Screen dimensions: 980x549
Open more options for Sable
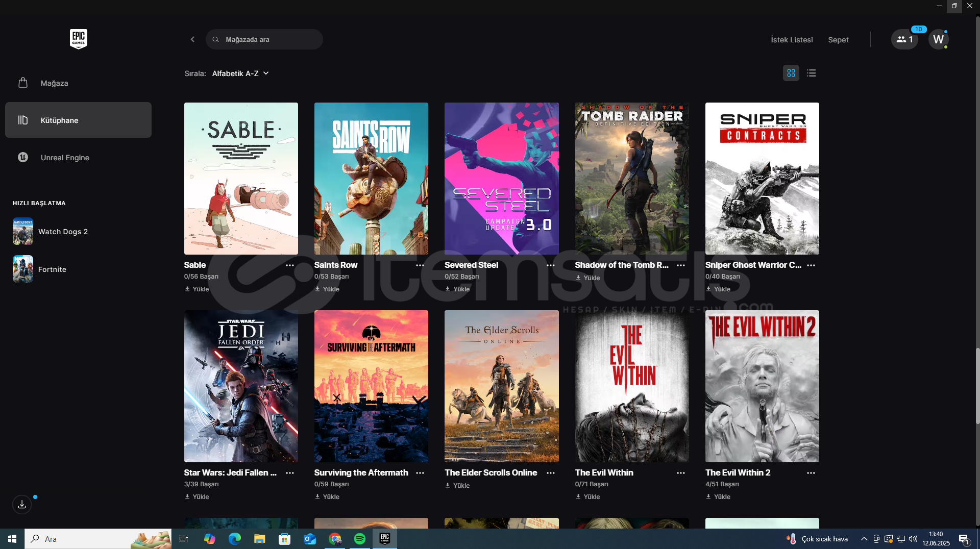[x=290, y=265]
